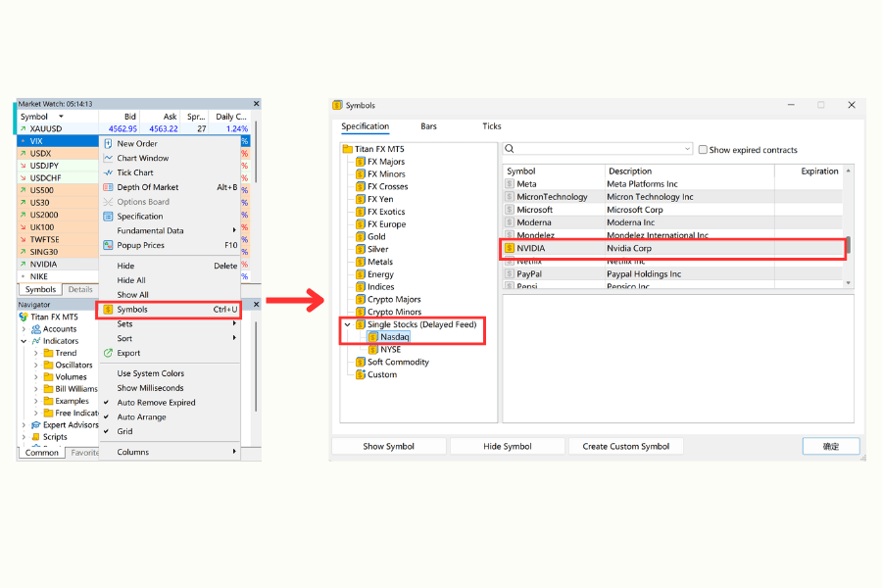Click the 确定 confirm button
This screenshot has height=588, width=882.
(831, 446)
